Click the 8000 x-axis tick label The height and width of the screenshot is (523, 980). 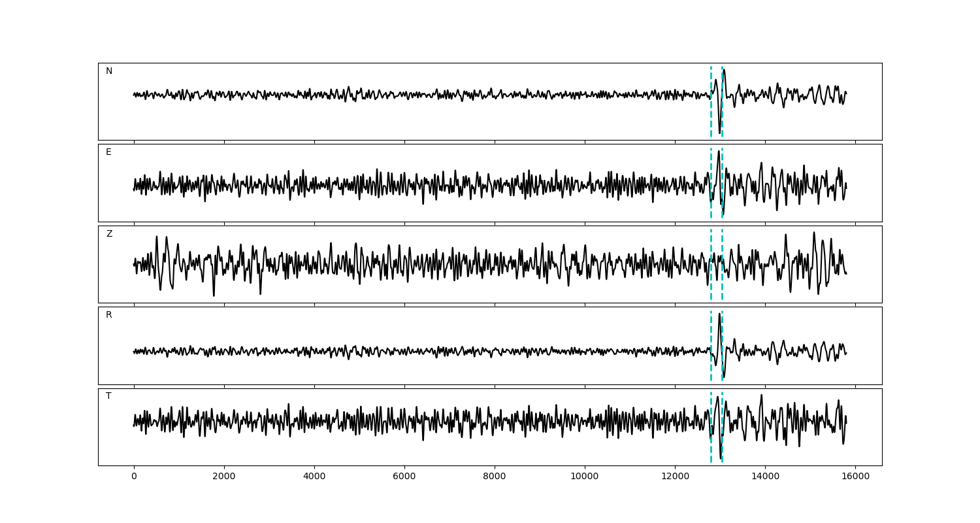[x=495, y=477]
